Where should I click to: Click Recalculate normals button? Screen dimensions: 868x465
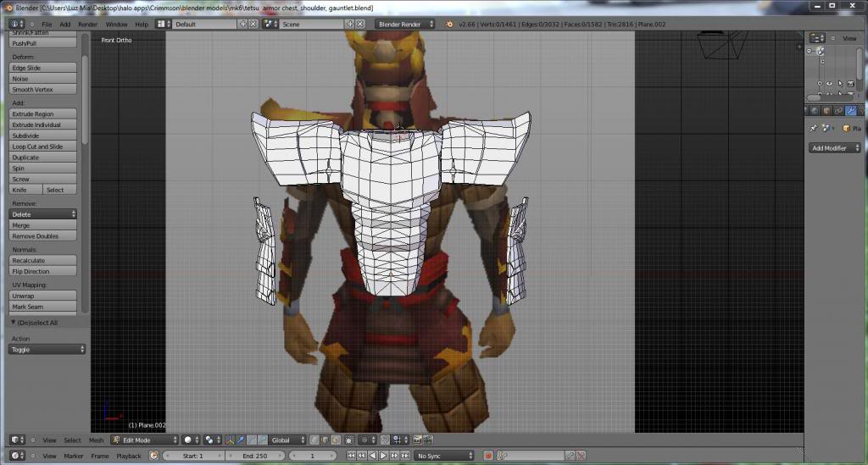(x=42, y=260)
